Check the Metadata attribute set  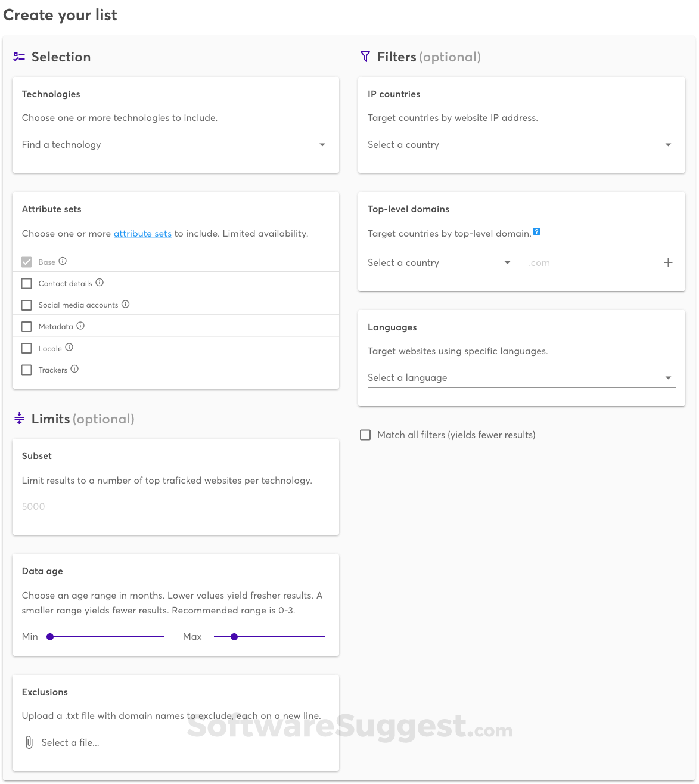pos(26,326)
